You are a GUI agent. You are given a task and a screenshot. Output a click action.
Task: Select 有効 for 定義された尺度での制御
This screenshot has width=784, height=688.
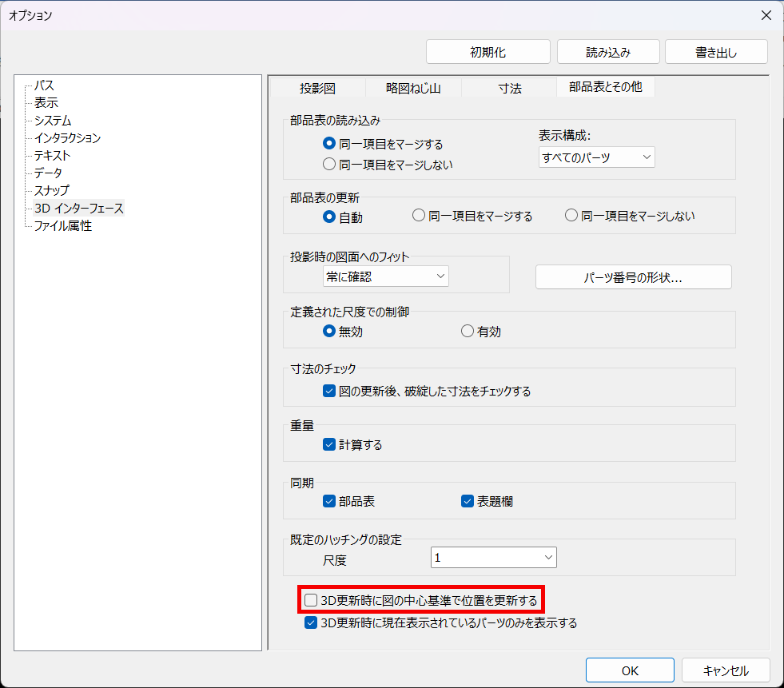pyautogui.click(x=467, y=330)
